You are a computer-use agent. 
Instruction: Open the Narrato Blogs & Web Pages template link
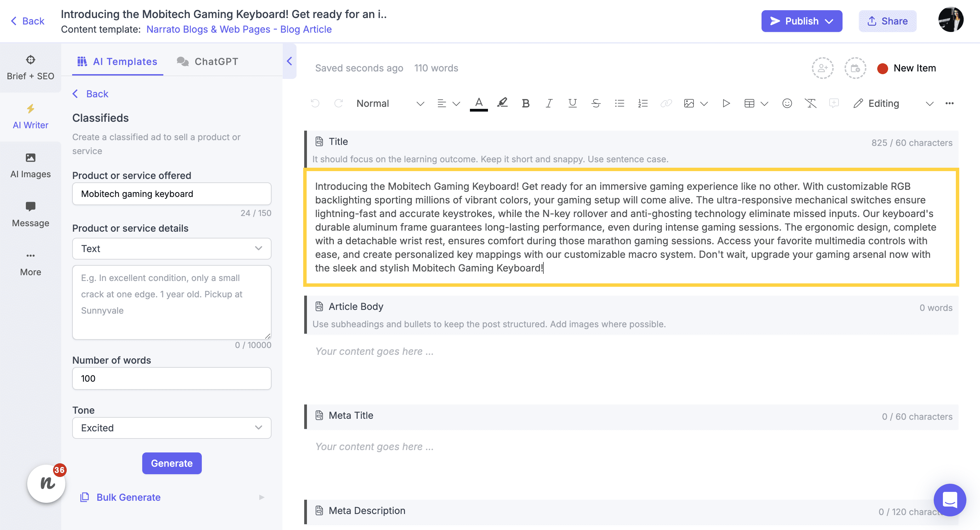click(239, 29)
